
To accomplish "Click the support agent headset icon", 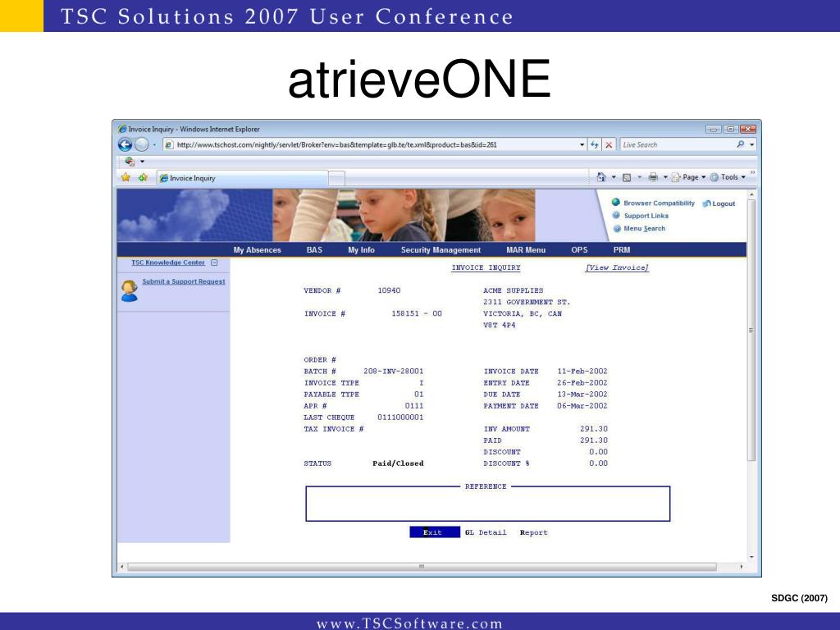I will pyautogui.click(x=129, y=291).
